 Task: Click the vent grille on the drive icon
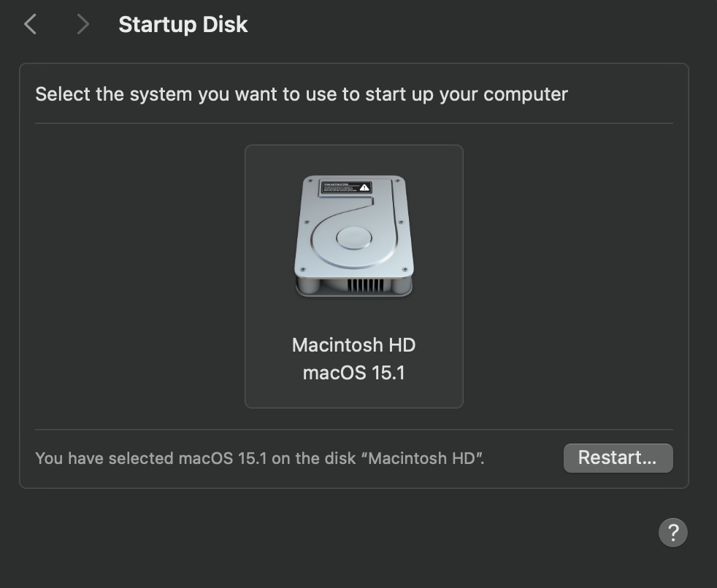(x=365, y=285)
